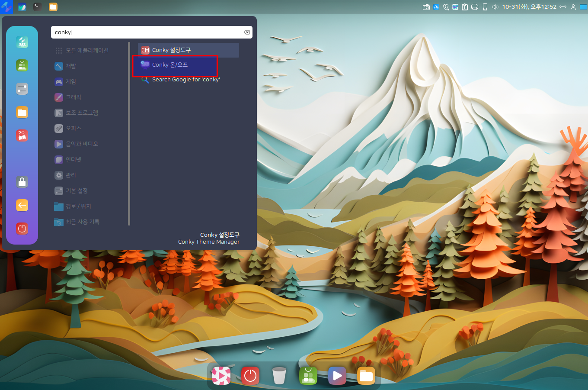Launch the Conky 온/오프 result
588x390 pixels.
(169, 65)
